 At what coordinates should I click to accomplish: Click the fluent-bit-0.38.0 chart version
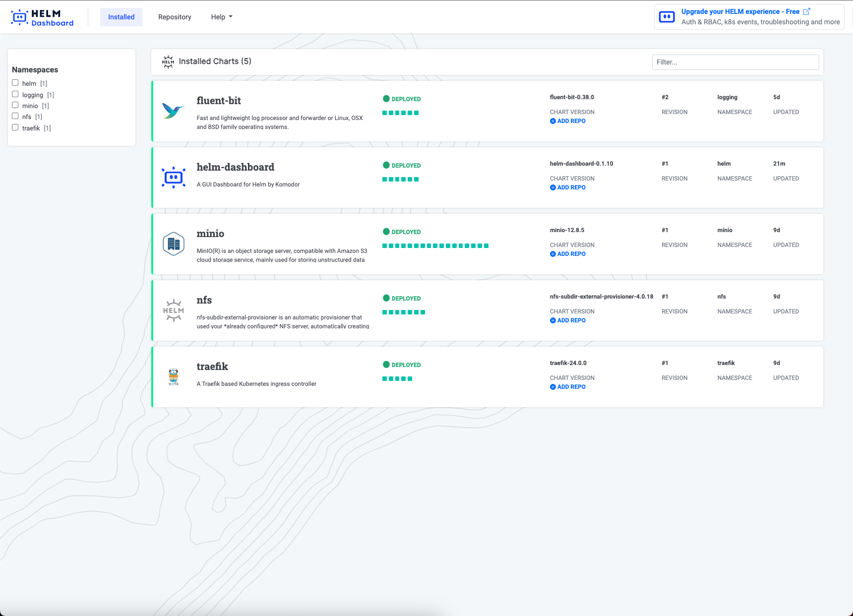click(572, 97)
